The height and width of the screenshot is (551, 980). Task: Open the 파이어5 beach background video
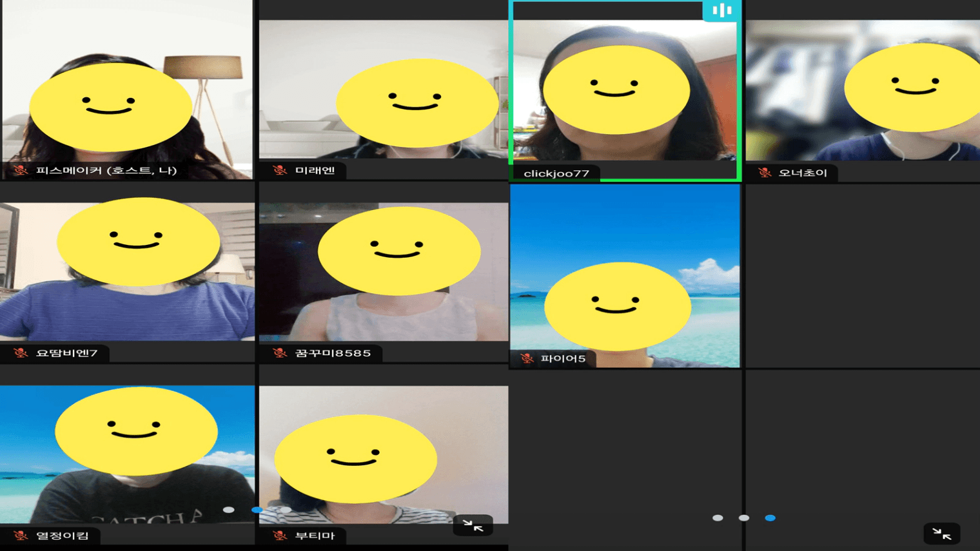(625, 276)
